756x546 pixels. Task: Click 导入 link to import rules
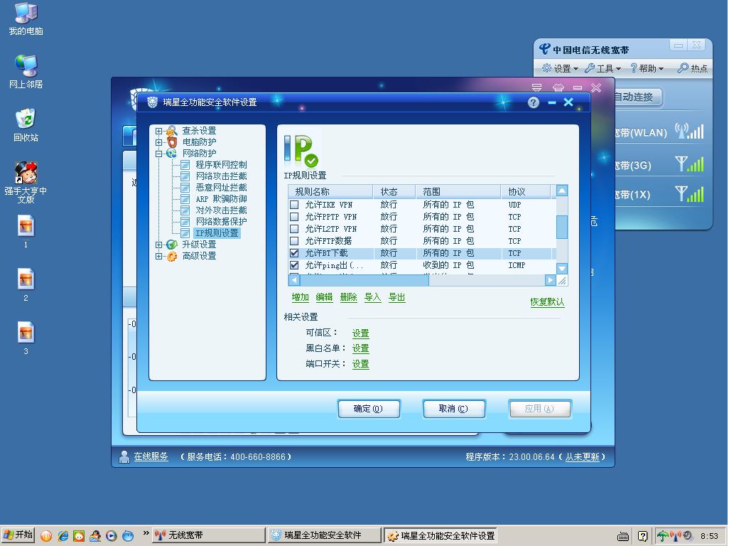(372, 297)
